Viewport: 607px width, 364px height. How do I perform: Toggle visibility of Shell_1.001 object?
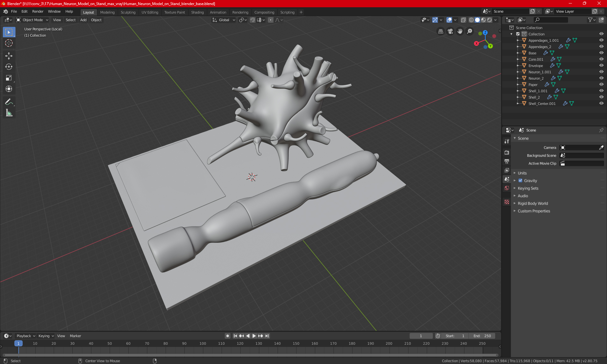tap(602, 91)
